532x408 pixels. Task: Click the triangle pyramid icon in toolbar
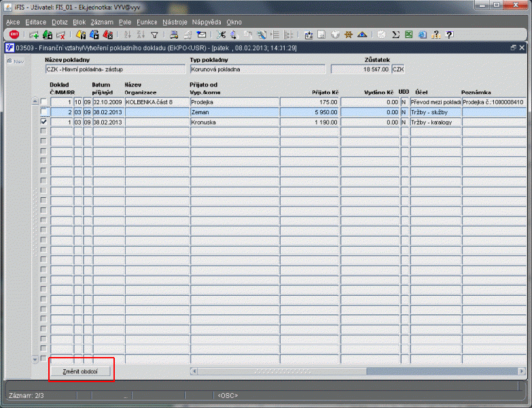pos(362,35)
